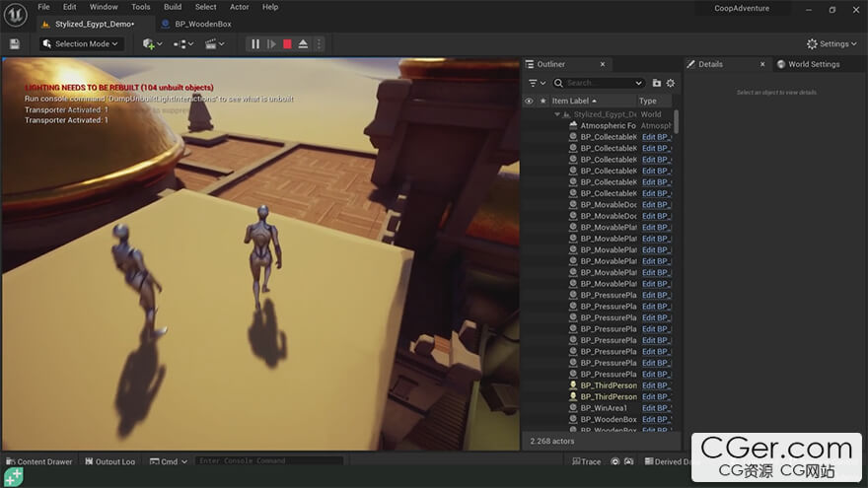Open the Output Log

109,461
